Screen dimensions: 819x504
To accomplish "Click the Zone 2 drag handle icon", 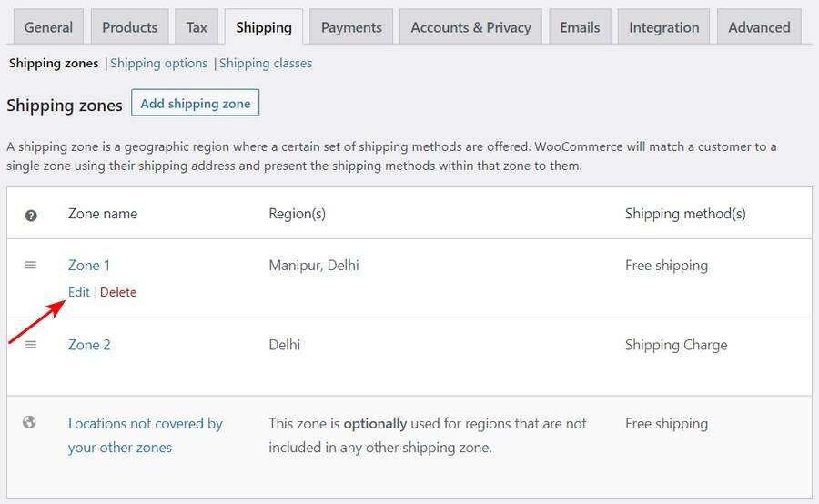I will [x=31, y=344].
